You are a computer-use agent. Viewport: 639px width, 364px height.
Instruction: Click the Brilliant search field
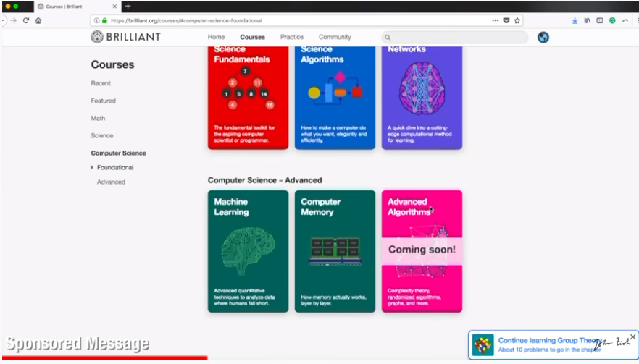click(456, 37)
